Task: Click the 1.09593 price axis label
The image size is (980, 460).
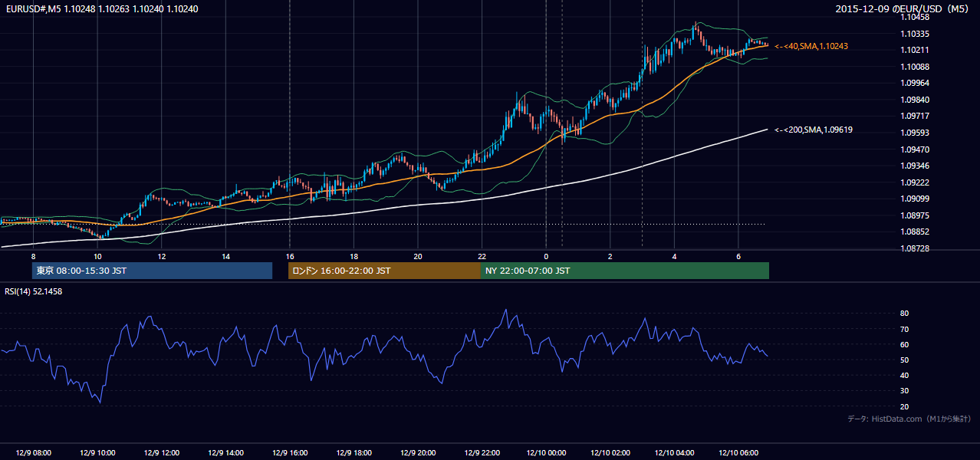Action: click(x=915, y=133)
